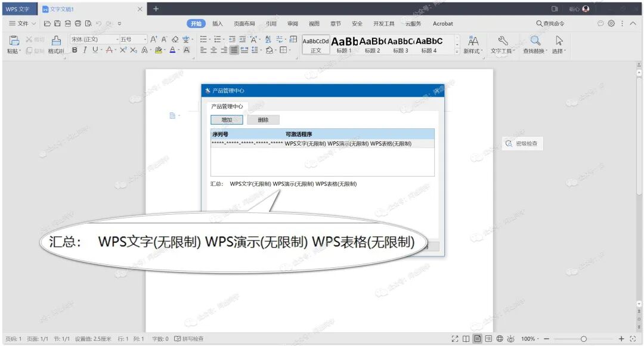Click 删除 button in 产品管理中心
Viewport: 644px width, 346px height.
(x=263, y=119)
